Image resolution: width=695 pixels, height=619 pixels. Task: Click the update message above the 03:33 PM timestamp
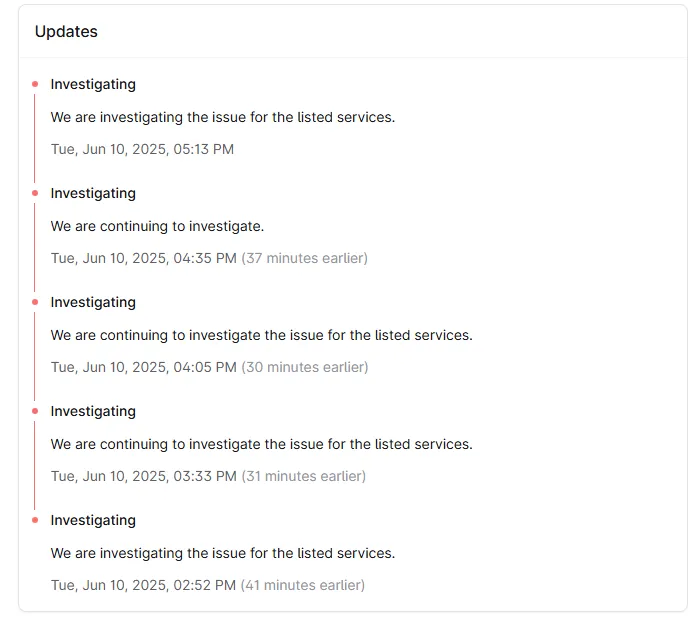261,444
